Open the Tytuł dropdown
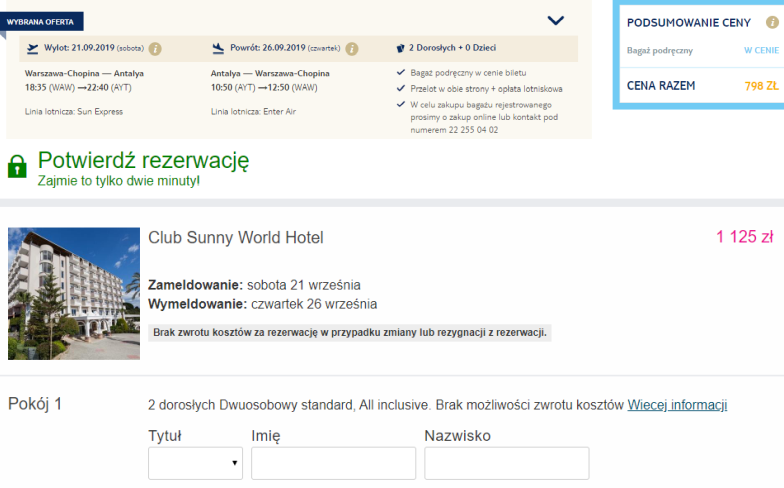The width and height of the screenshot is (784, 488). point(196,464)
